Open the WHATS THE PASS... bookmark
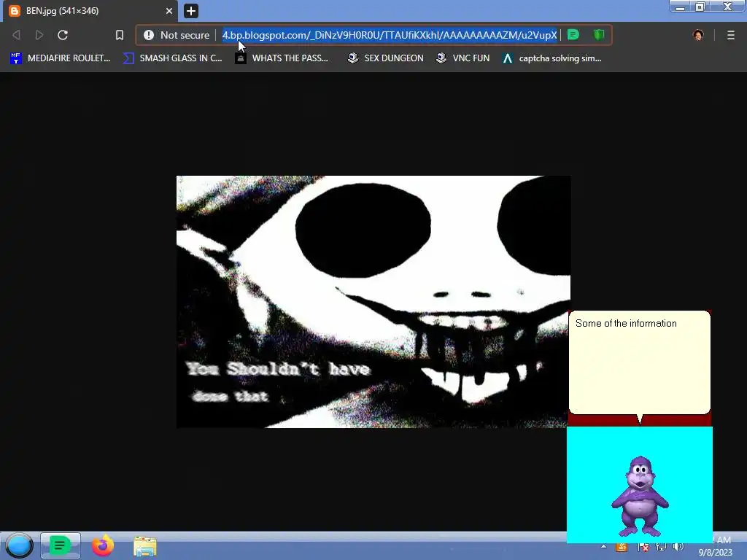747x560 pixels. pos(282,58)
